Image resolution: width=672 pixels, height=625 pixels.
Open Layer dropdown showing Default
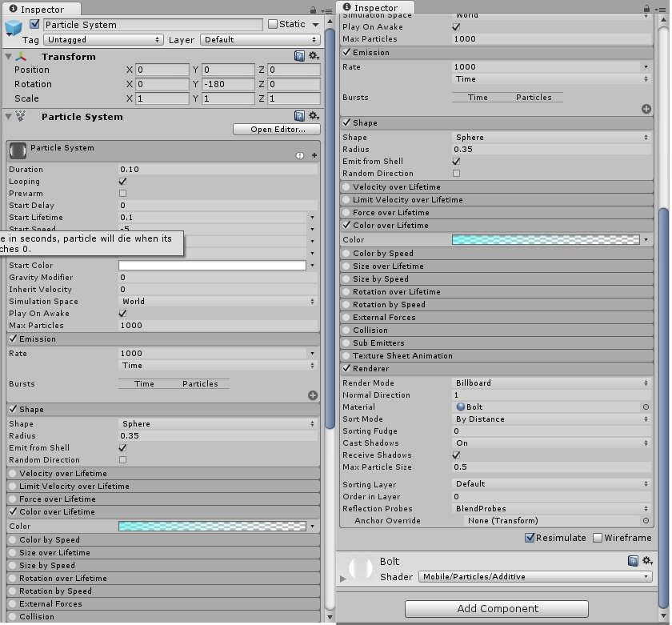(x=260, y=40)
